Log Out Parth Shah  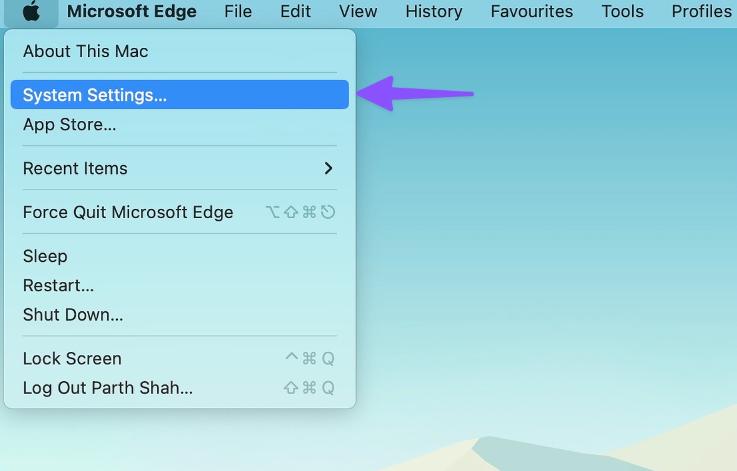[x=180, y=388]
